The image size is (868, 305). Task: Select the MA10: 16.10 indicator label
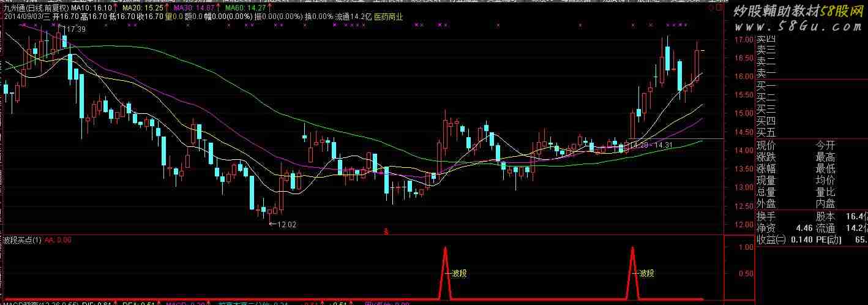[x=91, y=9]
